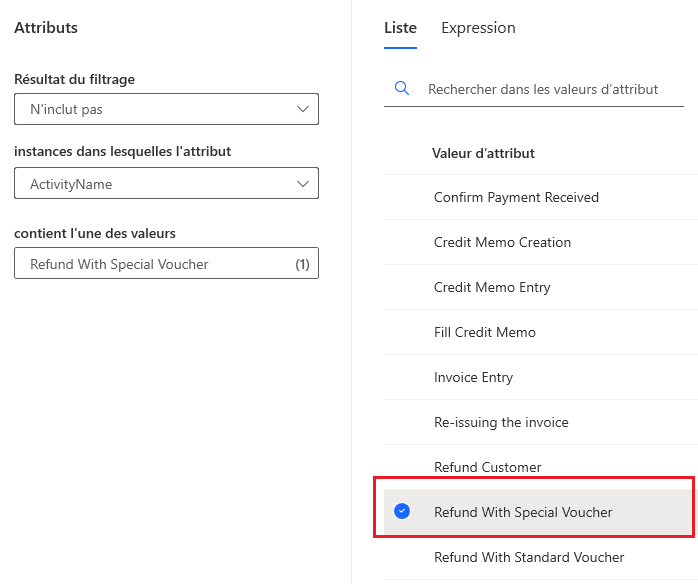Click the search magnifier icon

tap(402, 89)
